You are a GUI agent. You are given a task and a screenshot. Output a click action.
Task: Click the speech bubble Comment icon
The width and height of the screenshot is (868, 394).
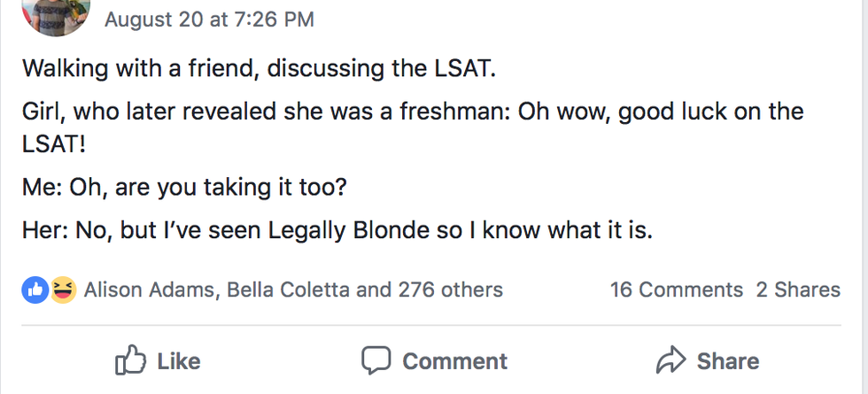376,360
